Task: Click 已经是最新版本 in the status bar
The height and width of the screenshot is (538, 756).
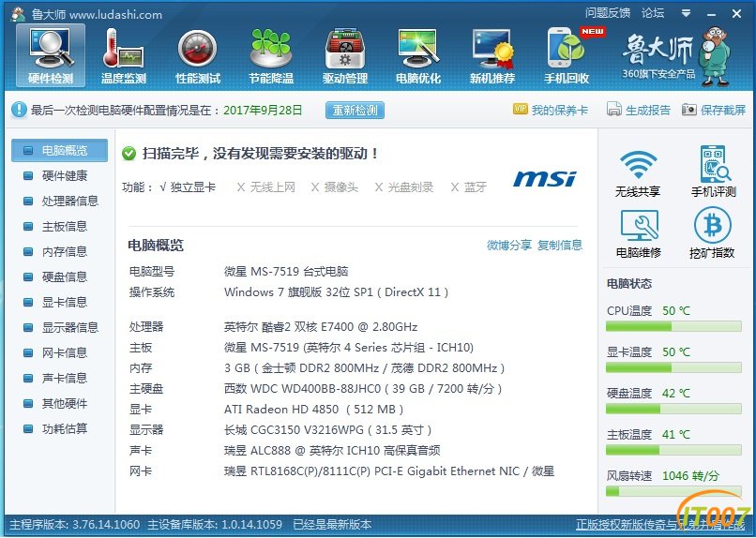Action: [332, 525]
